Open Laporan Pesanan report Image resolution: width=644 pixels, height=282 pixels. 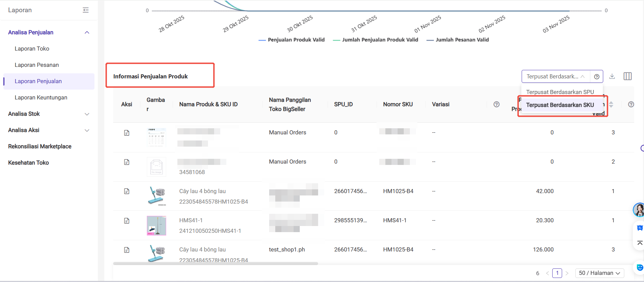(x=37, y=65)
